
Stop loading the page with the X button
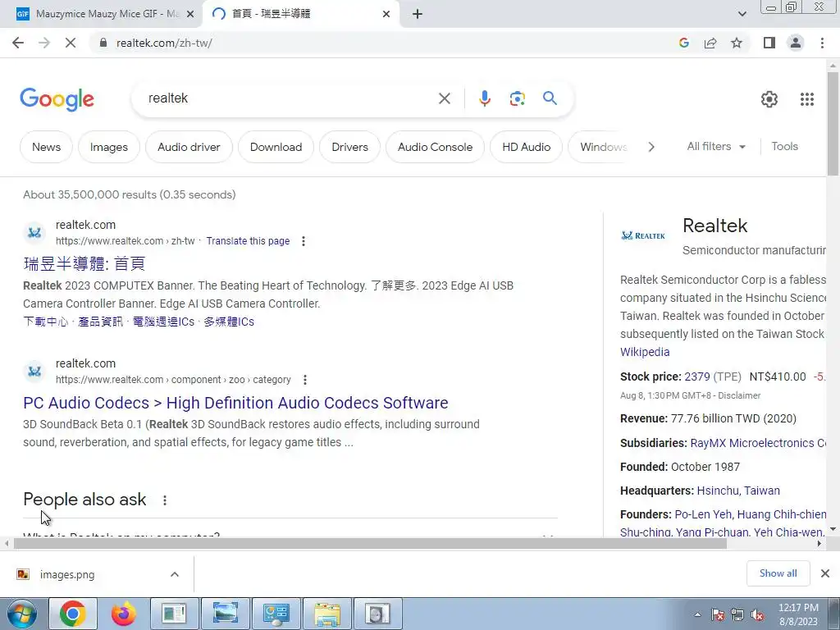(x=71, y=43)
